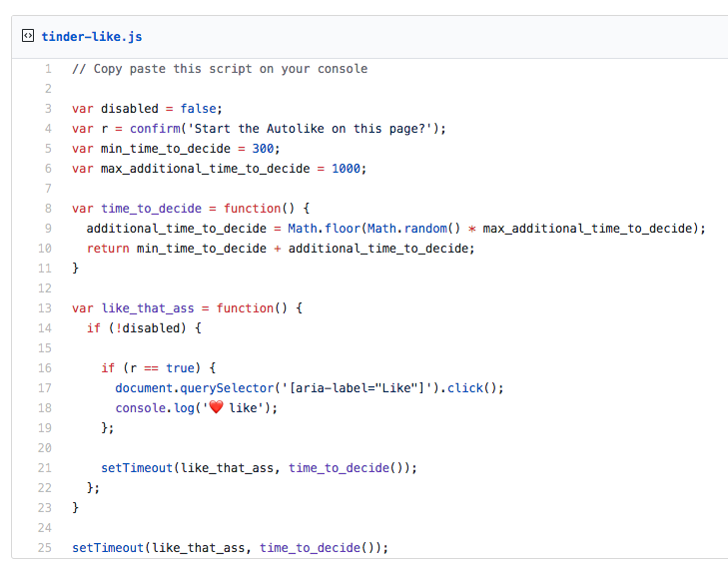Click the comment text on line 1

(220, 69)
